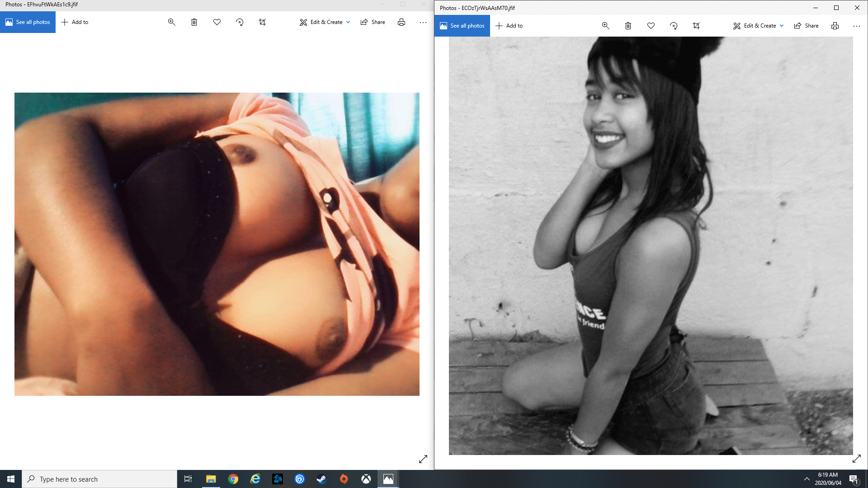Open See more ellipsis menu in right window

point(856,26)
